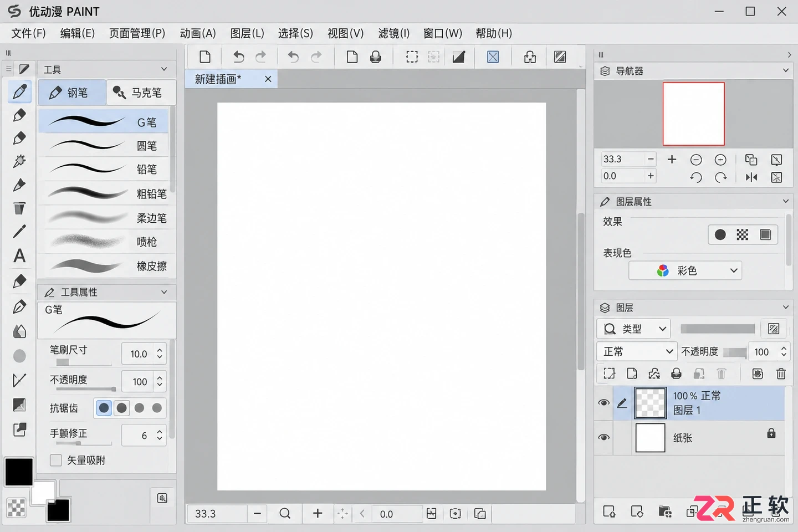Select the straight line tool in left toolbar
The image size is (798, 532).
point(19,231)
